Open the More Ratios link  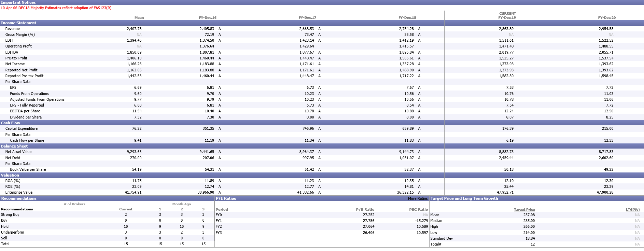(x=418, y=198)
